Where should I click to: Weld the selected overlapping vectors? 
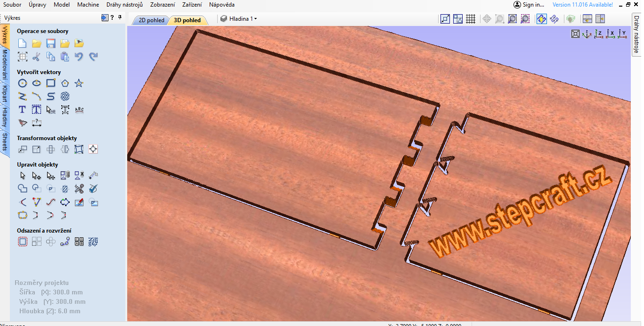point(22,189)
